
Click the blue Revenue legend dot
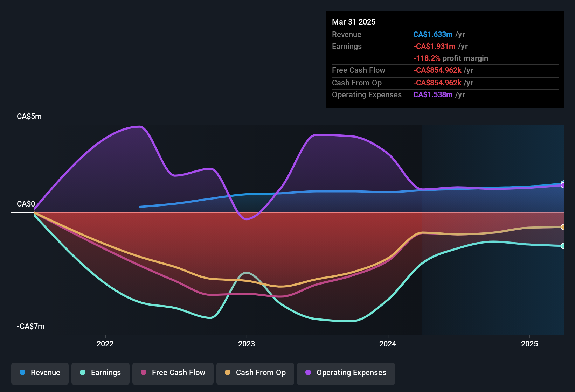pyautogui.click(x=22, y=372)
